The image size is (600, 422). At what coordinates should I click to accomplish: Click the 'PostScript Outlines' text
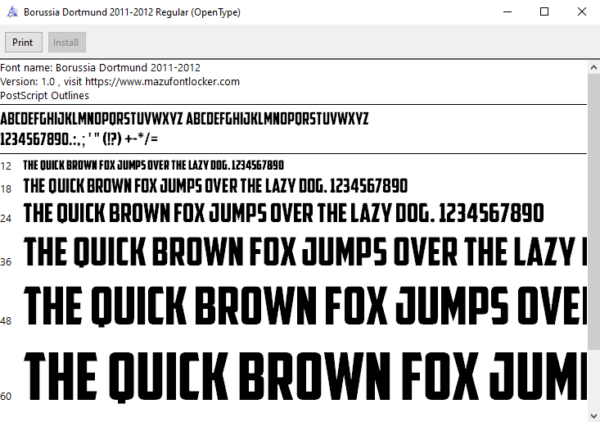coord(44,95)
